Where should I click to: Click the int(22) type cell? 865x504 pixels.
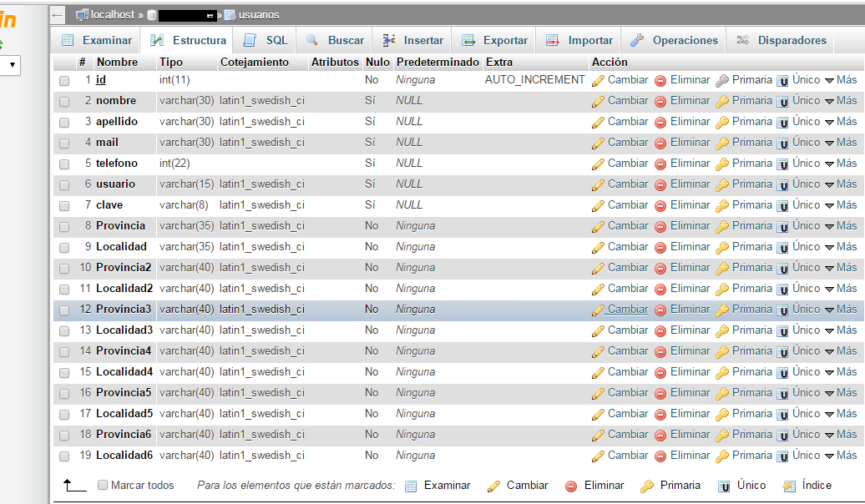click(x=175, y=164)
